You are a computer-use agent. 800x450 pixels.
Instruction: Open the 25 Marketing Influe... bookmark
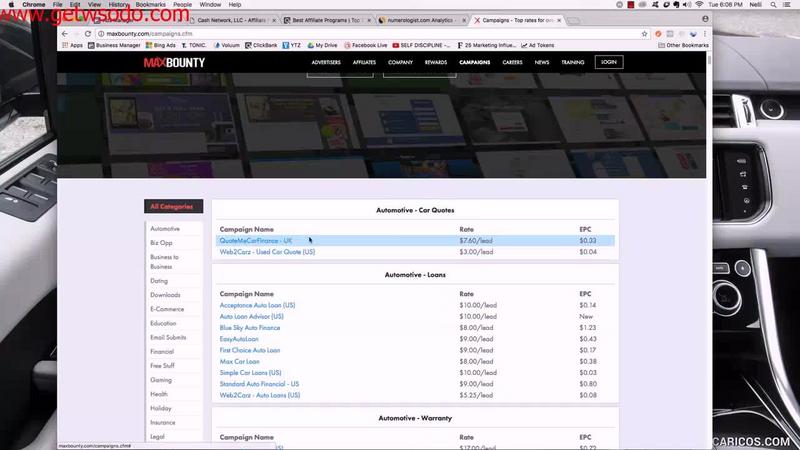(487, 45)
